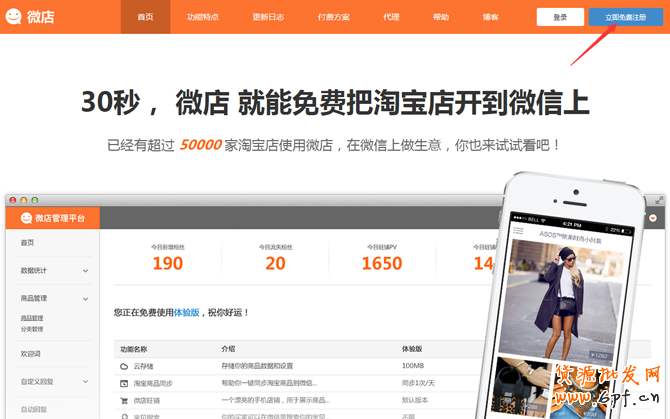Click the 20 lost fans count
Image resolution: width=670 pixels, height=419 pixels.
click(x=275, y=263)
